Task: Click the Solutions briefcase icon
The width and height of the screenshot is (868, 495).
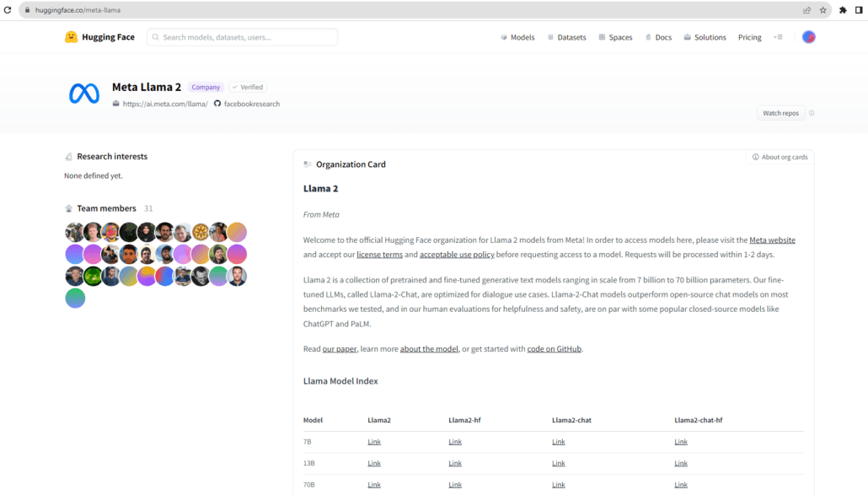Action: [688, 37]
